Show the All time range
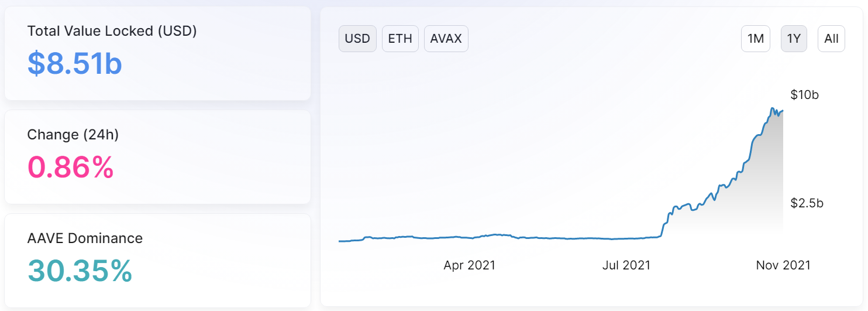 831,39
